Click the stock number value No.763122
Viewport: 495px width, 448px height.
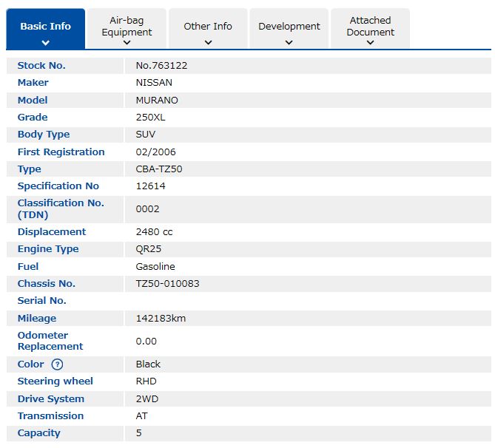point(161,66)
